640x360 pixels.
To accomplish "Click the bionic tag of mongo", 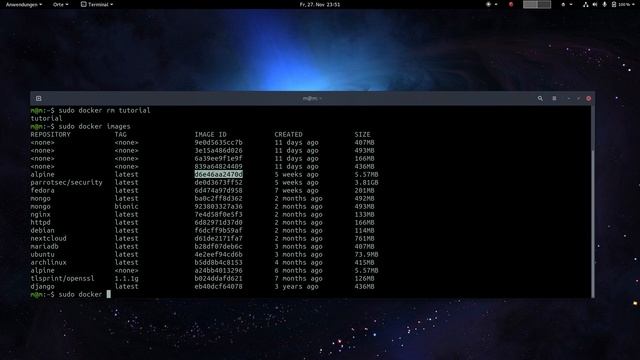I will pyautogui.click(x=127, y=207).
